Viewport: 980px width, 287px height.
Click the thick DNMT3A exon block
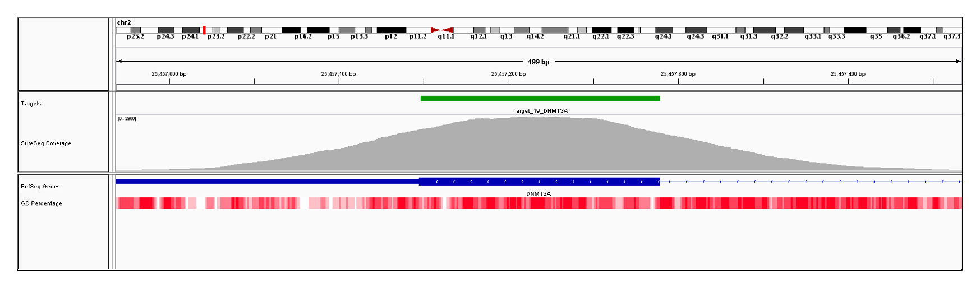540,182
